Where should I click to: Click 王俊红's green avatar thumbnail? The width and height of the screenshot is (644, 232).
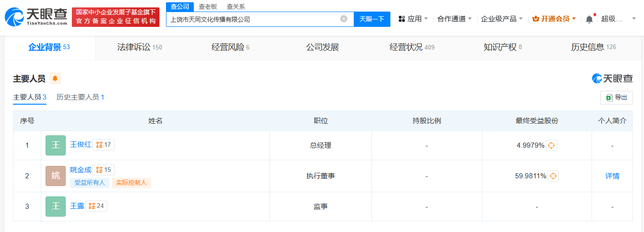tap(56, 145)
